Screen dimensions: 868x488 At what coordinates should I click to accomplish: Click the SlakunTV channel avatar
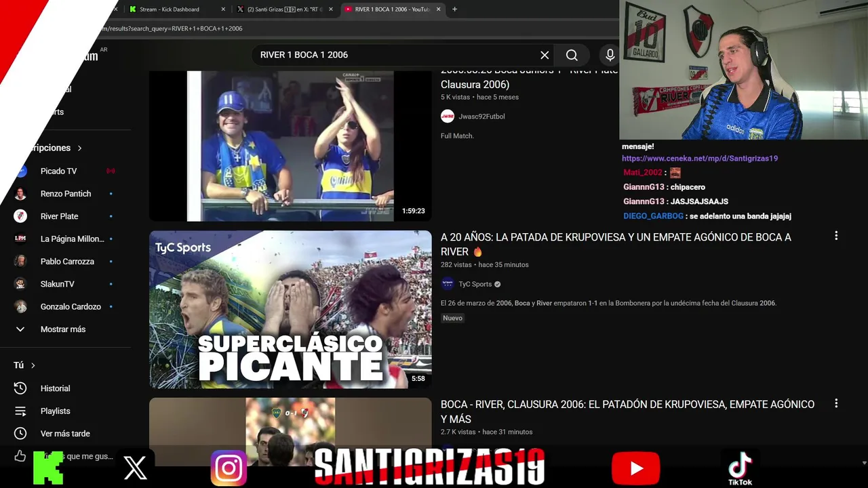[x=20, y=284]
